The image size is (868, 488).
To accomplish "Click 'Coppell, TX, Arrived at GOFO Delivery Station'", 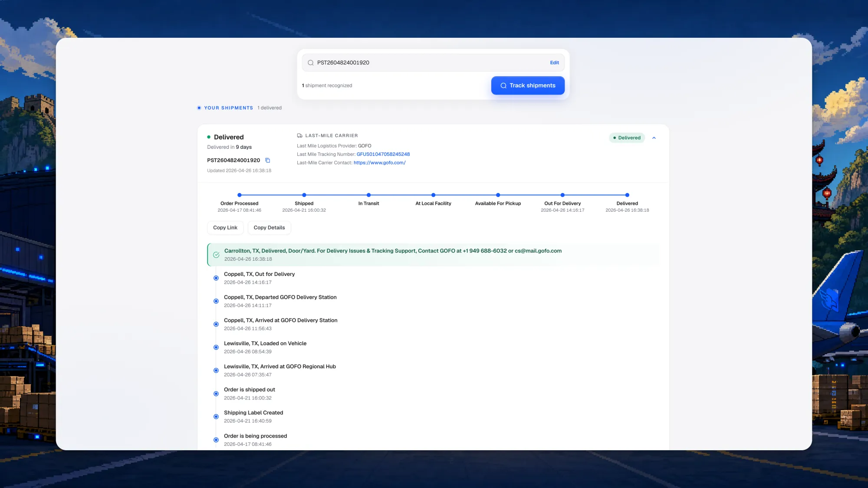I will (x=280, y=321).
